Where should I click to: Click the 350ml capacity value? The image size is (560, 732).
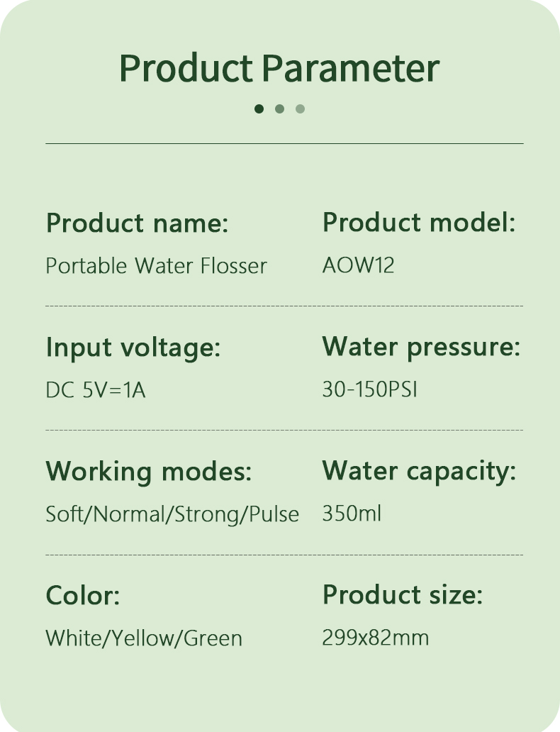click(352, 513)
